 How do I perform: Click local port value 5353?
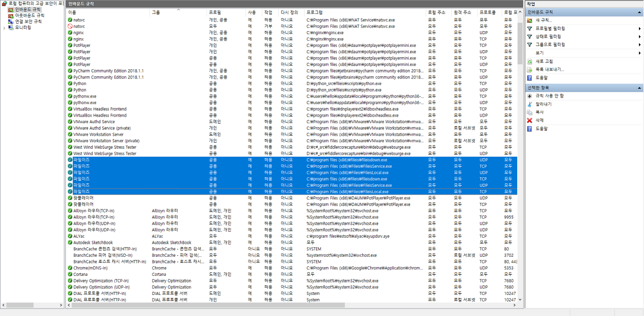click(x=509, y=268)
